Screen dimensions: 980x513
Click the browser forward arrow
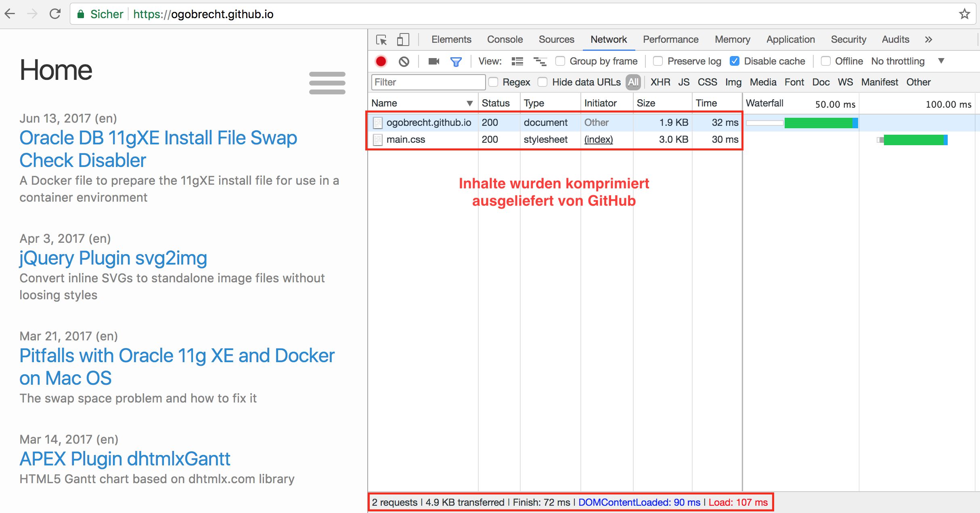tap(32, 14)
